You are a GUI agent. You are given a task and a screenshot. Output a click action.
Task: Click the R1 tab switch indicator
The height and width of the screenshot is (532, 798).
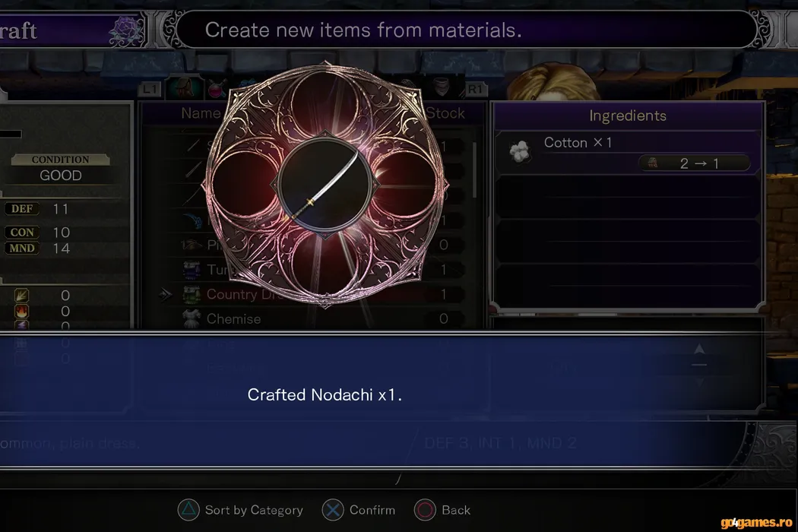(475, 90)
